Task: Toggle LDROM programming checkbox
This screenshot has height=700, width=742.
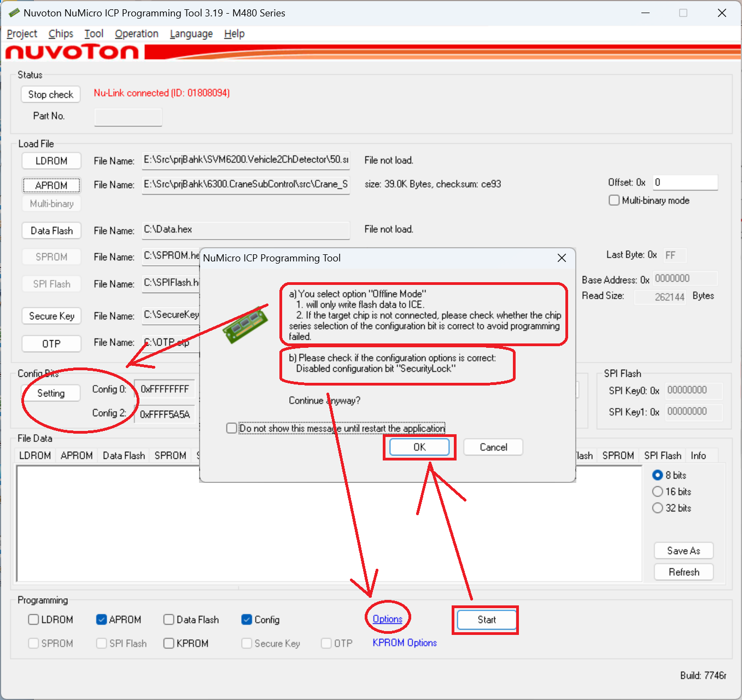Action: [33, 620]
